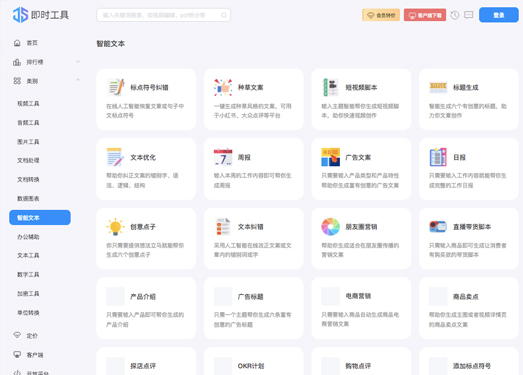Click the search magnifier icon
523x375 pixels.
(x=224, y=15)
